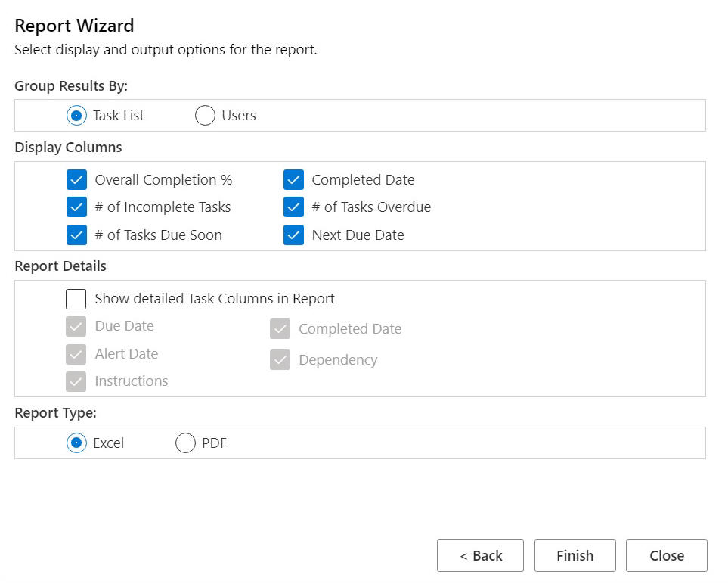The width and height of the screenshot is (728, 584).
Task: Toggle # of Tasks Due Soon checkbox
Action: point(76,235)
